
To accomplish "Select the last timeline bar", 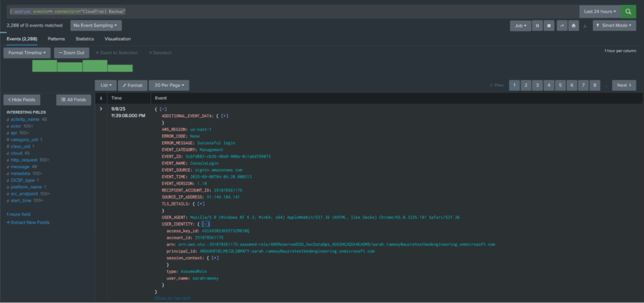I will pos(120,68).
